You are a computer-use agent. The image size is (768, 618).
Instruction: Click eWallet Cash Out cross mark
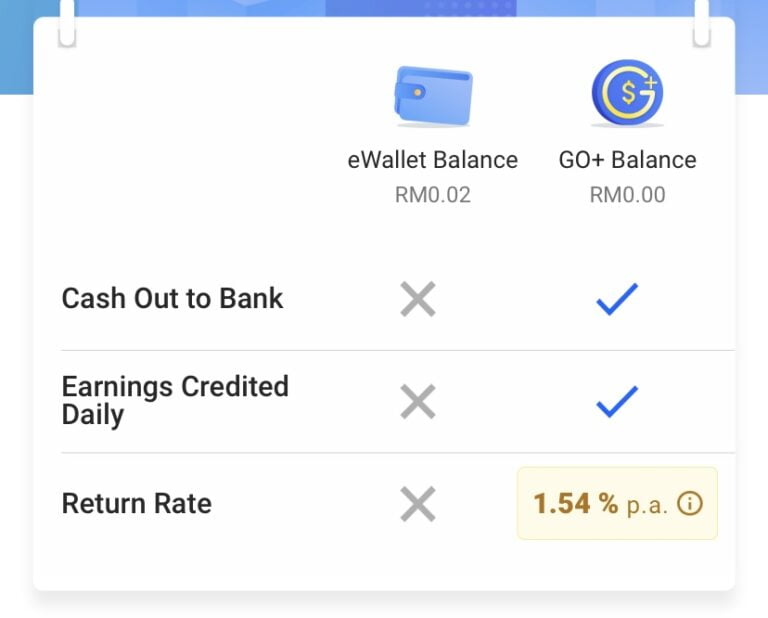click(418, 299)
